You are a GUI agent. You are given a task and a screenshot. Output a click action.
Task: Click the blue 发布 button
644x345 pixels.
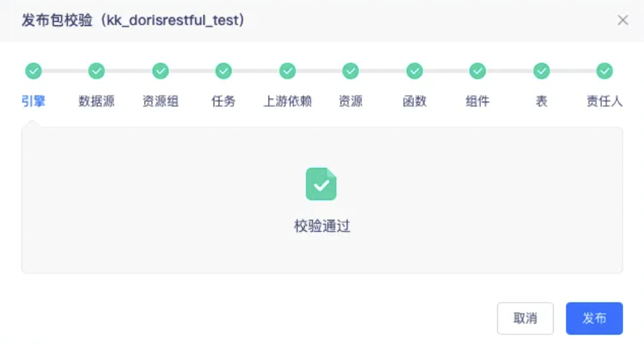[x=594, y=318]
